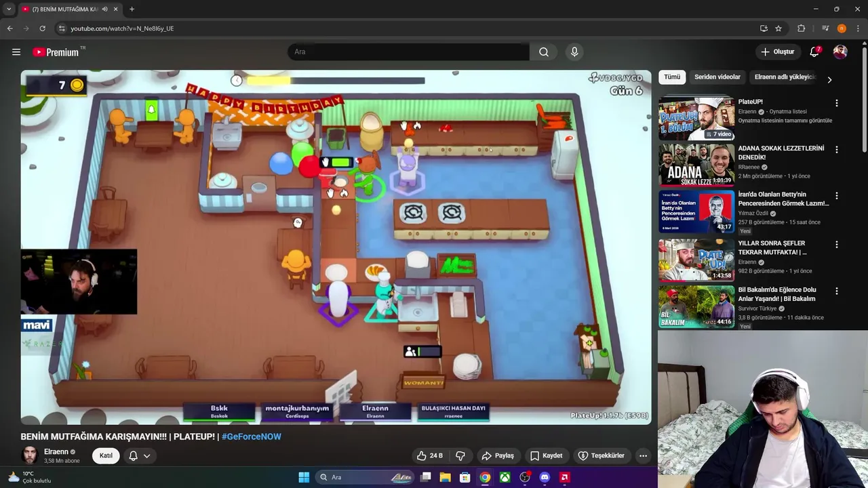Open notifications bell in header
868x488 pixels.
point(814,52)
